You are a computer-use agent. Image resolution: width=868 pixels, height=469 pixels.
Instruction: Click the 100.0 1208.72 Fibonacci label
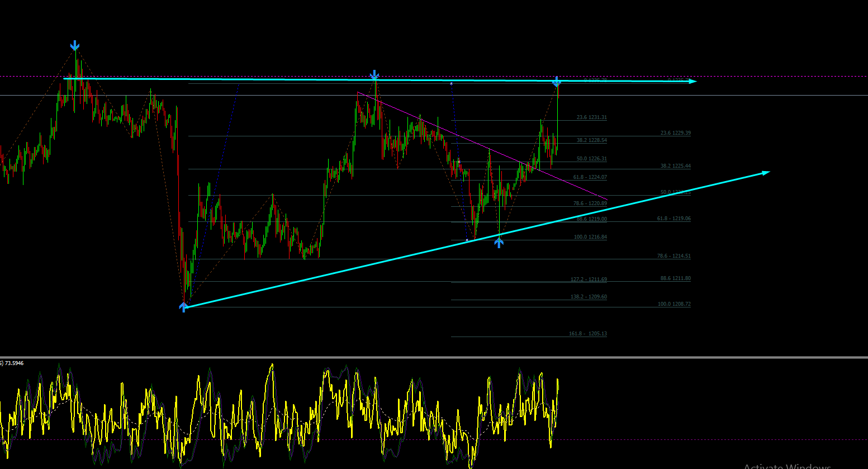coord(674,304)
